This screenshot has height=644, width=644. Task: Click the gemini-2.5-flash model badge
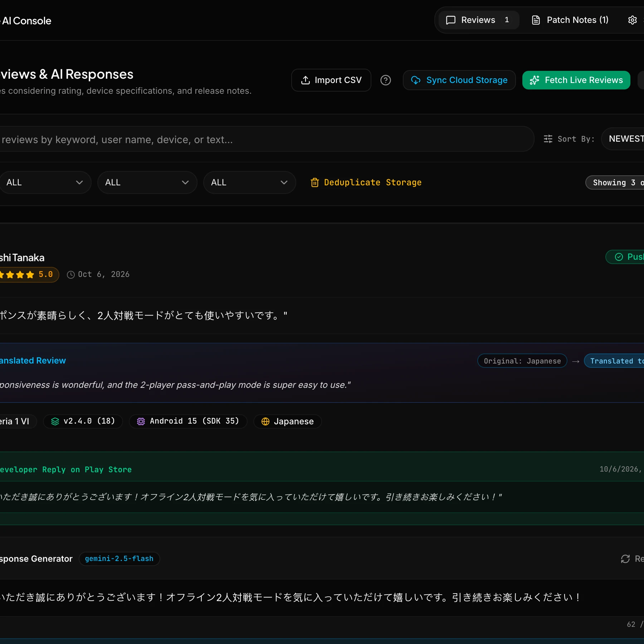(119, 558)
